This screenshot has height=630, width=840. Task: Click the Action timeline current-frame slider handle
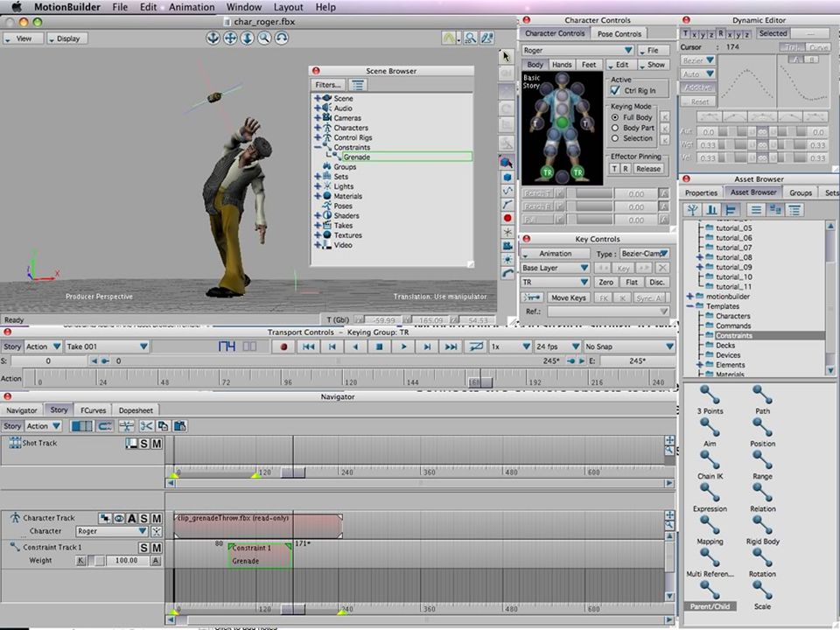click(x=480, y=382)
